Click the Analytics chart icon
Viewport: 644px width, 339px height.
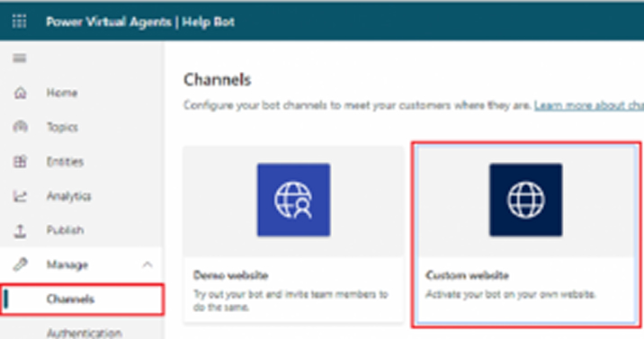20,196
